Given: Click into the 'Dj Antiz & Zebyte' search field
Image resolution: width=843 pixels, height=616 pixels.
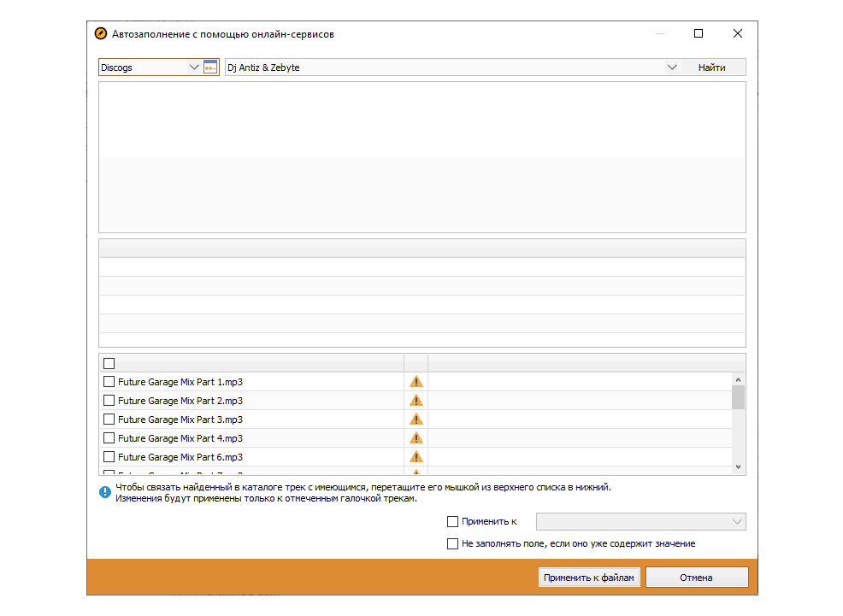Looking at the screenshot, I should (443, 67).
